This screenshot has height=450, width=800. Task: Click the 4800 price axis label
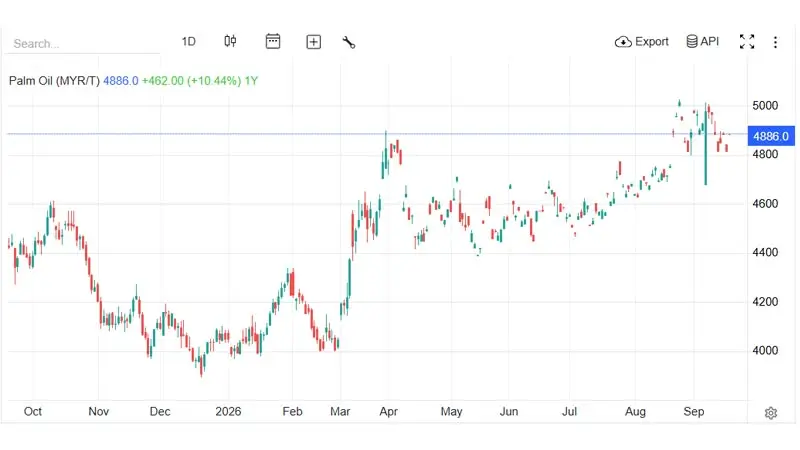click(765, 154)
